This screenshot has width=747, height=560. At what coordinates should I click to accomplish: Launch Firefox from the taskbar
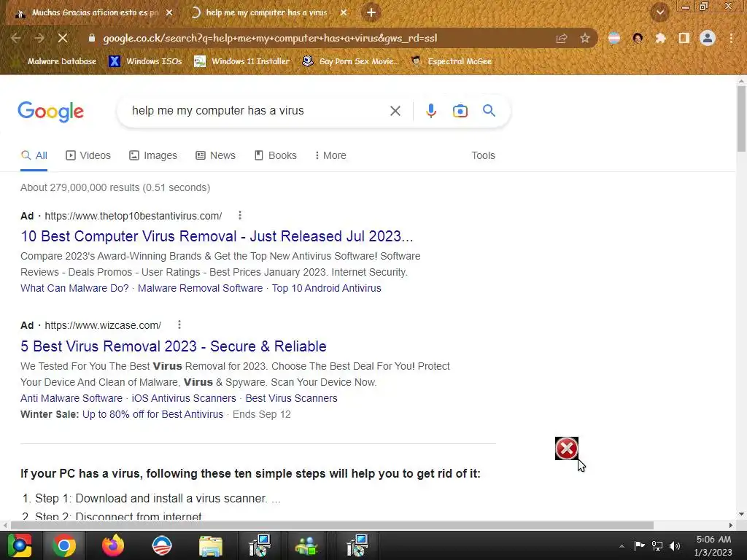113,545
